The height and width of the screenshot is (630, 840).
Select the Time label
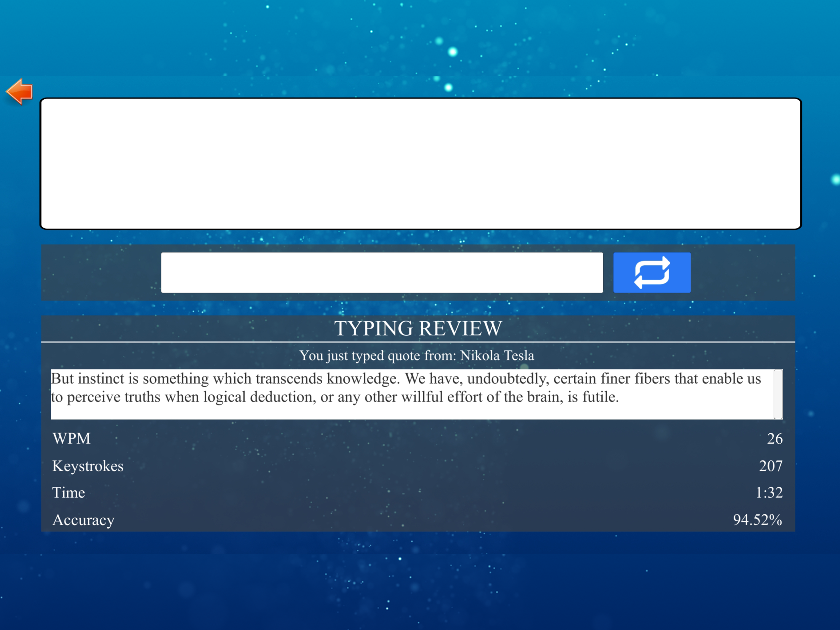[x=68, y=492]
